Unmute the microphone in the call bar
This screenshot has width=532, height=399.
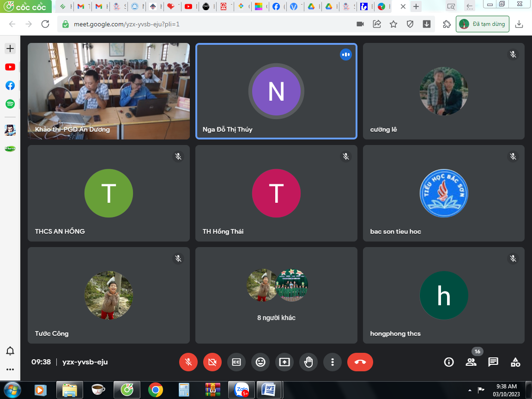coord(188,362)
